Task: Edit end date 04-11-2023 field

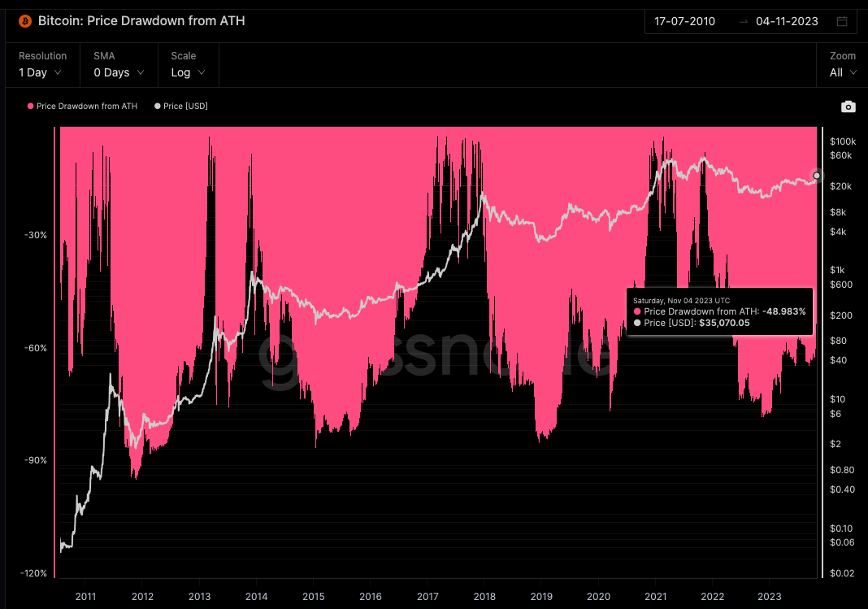Action: click(x=787, y=22)
